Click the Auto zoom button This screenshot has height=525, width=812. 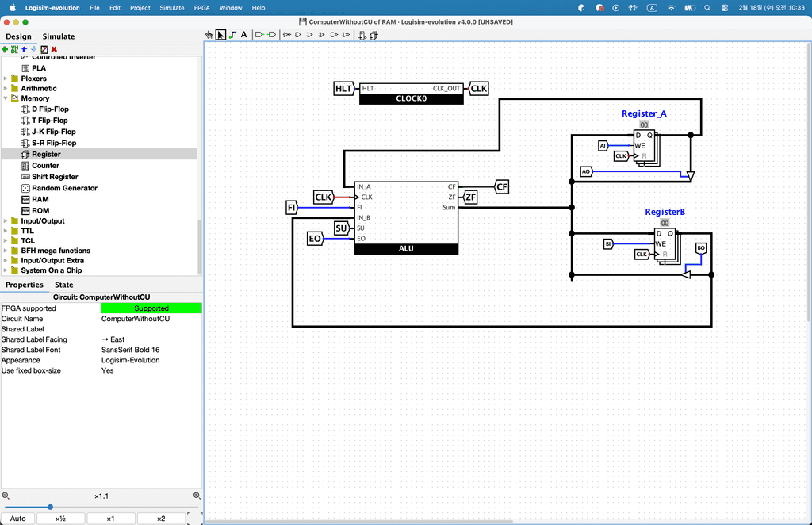[17, 519]
